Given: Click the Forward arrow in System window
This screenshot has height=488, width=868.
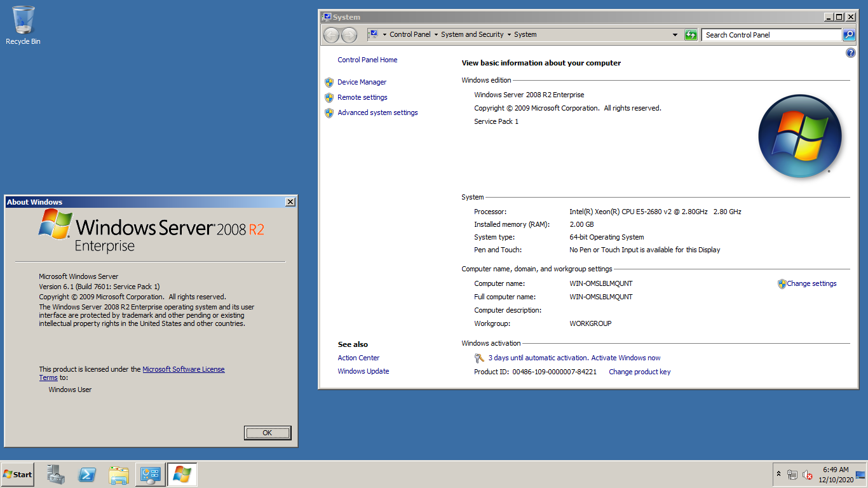Looking at the screenshot, I should coord(349,35).
